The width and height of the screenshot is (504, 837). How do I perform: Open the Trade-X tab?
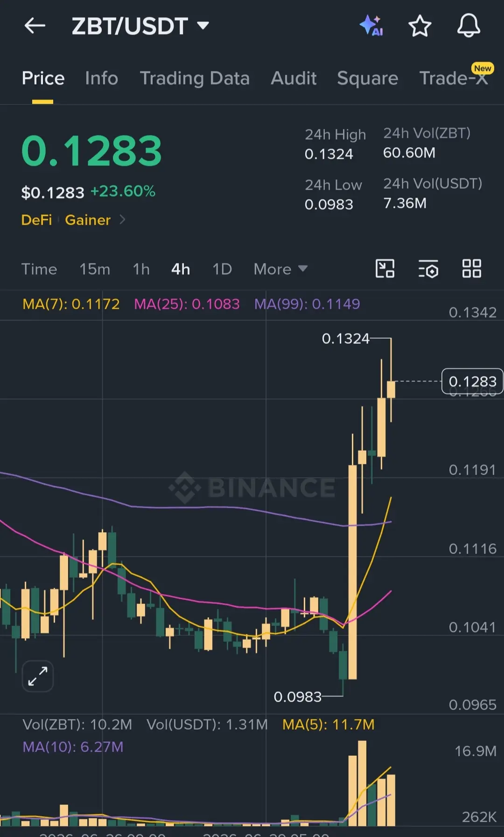454,78
